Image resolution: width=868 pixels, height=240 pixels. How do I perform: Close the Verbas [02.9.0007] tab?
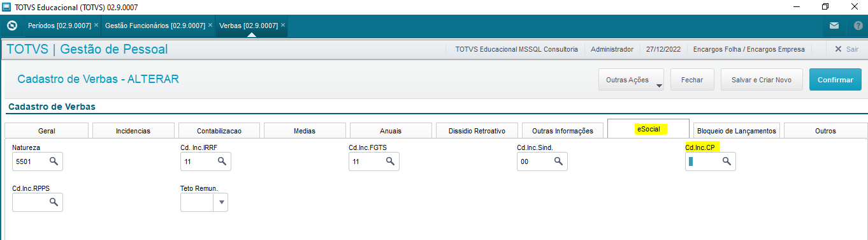(283, 26)
